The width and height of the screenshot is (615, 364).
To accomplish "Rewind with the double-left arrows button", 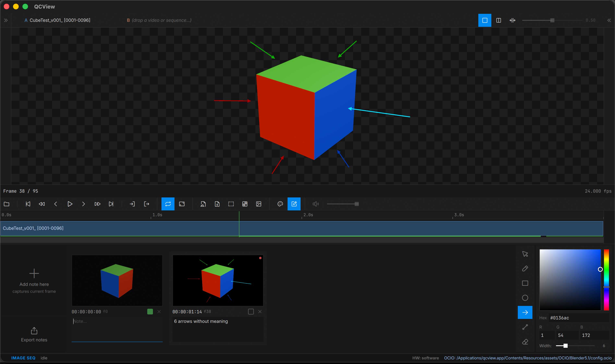I will coord(42,204).
